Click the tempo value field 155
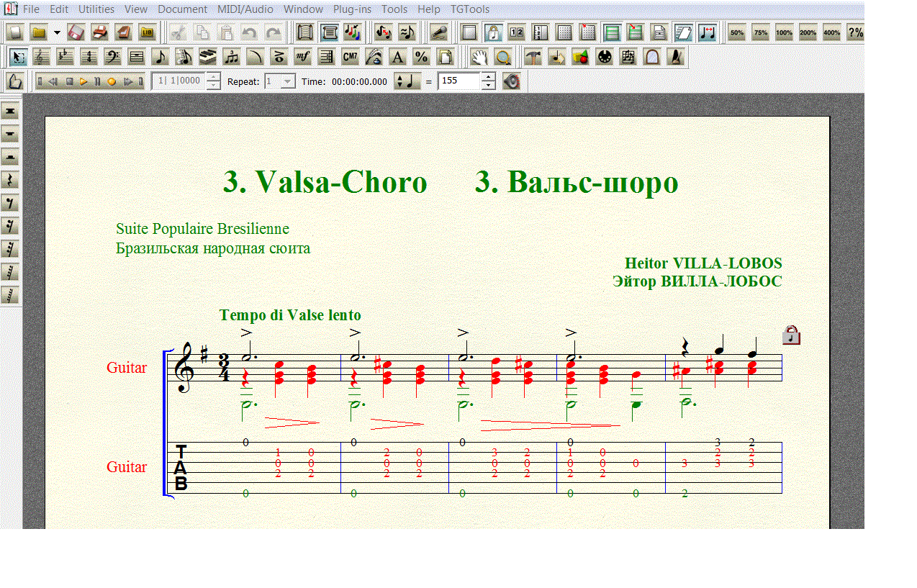The image size is (917, 588). (459, 81)
